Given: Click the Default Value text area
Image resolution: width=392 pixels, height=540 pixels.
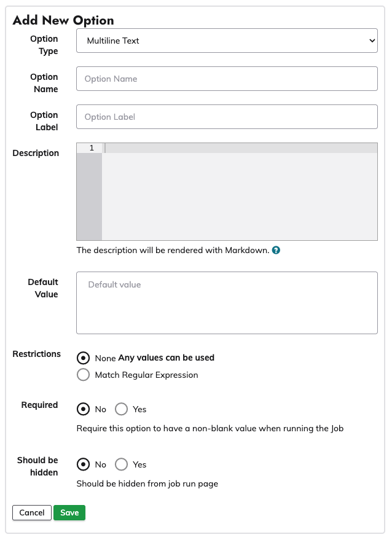Looking at the screenshot, I should pyautogui.click(x=227, y=302).
